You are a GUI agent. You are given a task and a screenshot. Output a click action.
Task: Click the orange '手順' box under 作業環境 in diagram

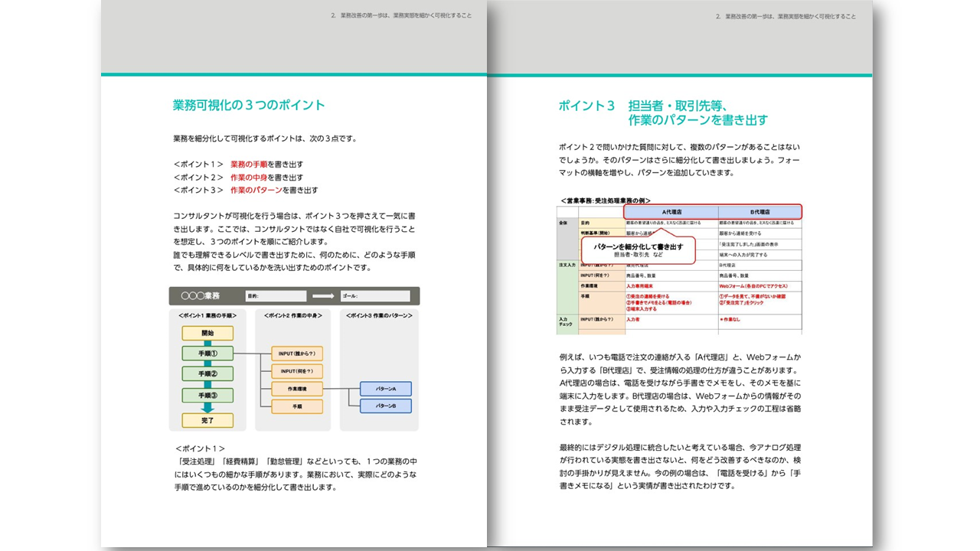click(x=297, y=407)
